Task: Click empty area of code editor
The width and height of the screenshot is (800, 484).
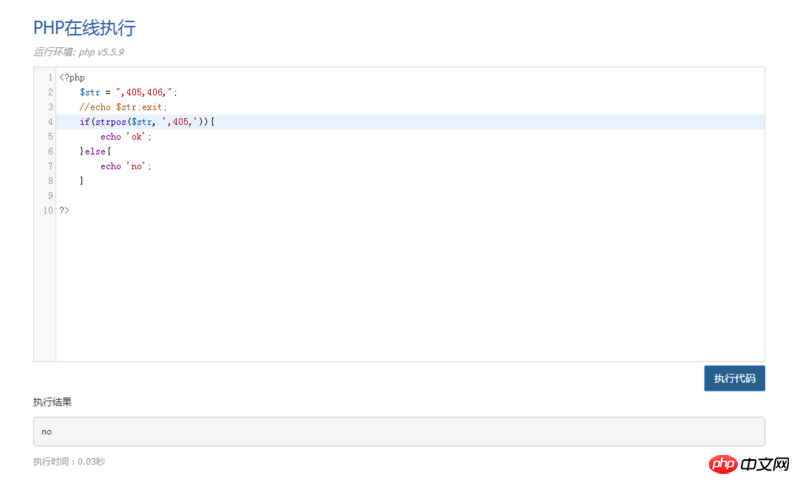Action: [x=400, y=290]
